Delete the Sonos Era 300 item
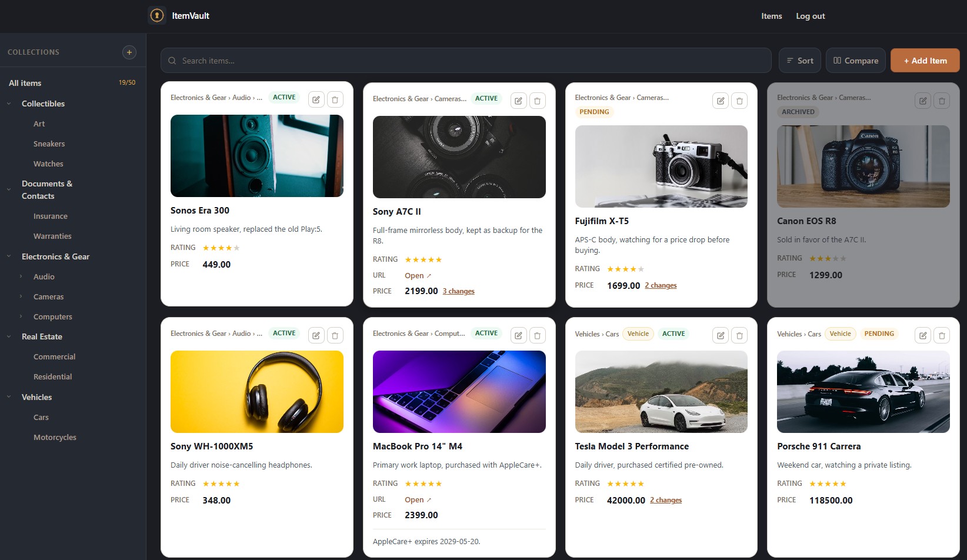The width and height of the screenshot is (967, 560). pos(335,99)
